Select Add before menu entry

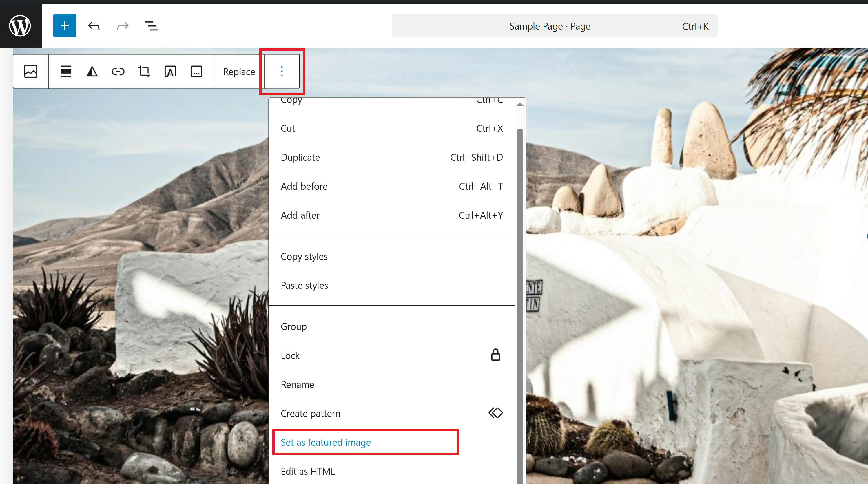click(x=391, y=186)
